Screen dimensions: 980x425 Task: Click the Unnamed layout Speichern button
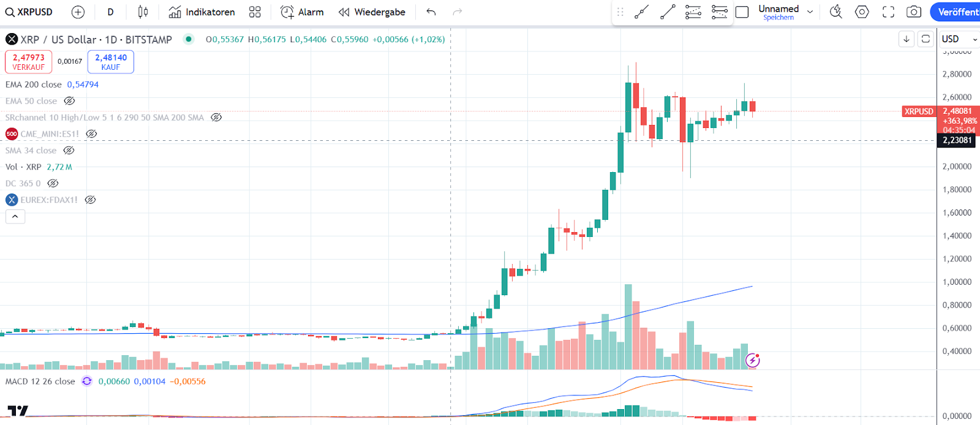click(778, 12)
